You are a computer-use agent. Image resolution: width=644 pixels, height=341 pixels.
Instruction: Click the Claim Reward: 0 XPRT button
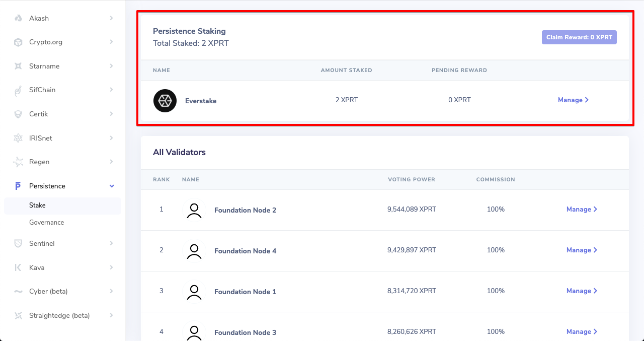click(579, 37)
